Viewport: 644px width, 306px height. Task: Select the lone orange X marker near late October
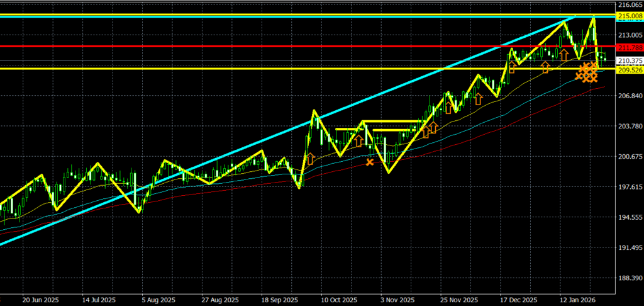370,162
